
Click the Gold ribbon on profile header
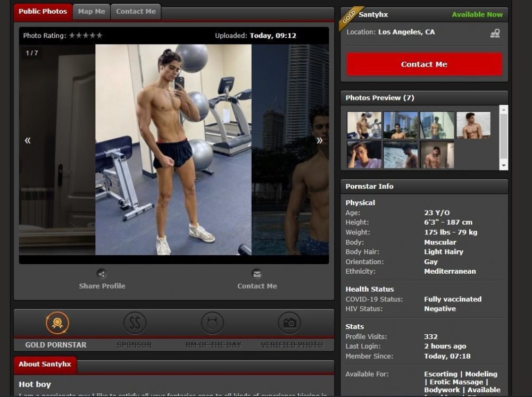(x=349, y=17)
